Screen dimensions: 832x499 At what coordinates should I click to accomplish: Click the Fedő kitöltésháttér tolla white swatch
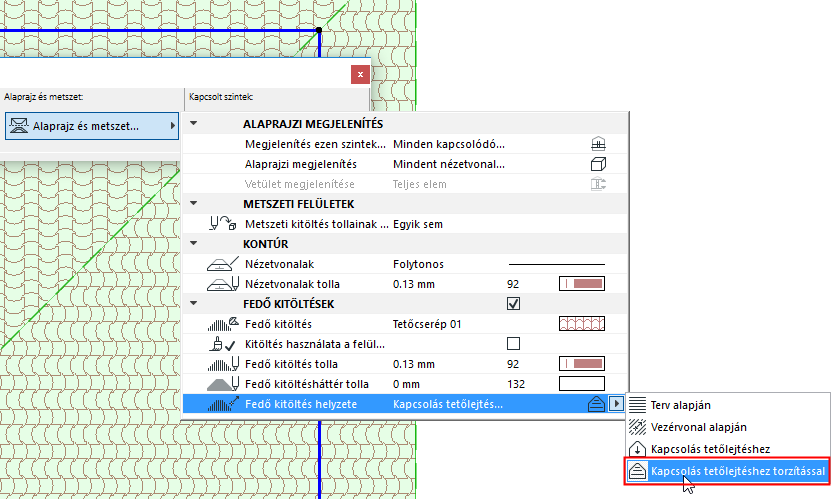[x=582, y=384]
